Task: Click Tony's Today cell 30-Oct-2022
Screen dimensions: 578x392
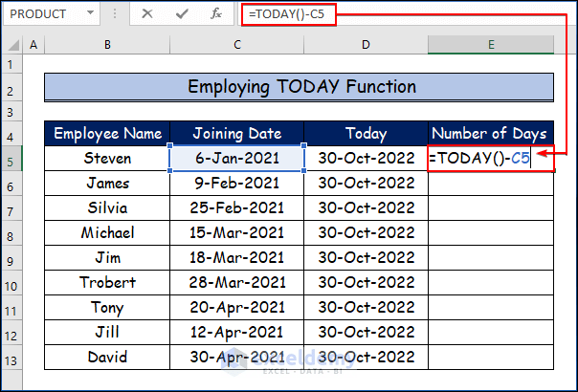Action: click(366, 308)
